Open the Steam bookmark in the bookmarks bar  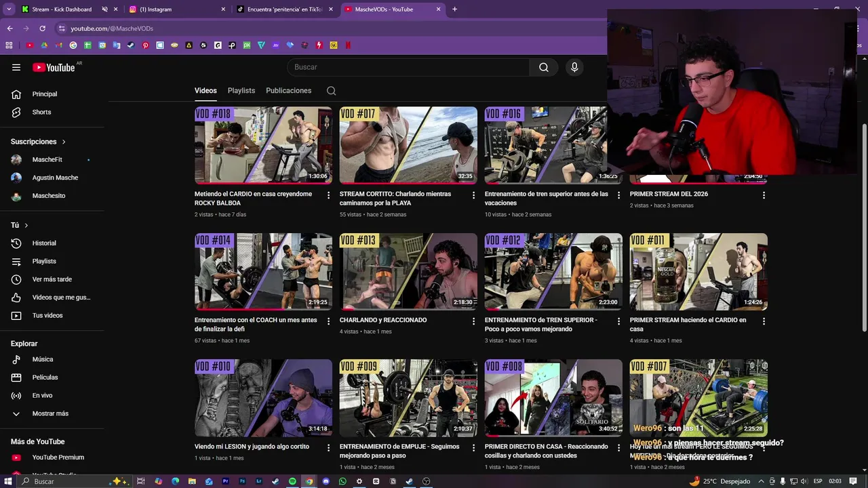pos(130,45)
